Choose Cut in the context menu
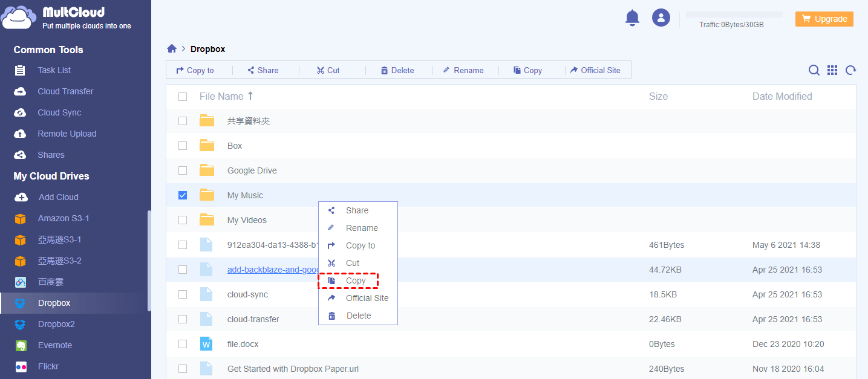The width and height of the screenshot is (868, 379). tap(357, 263)
